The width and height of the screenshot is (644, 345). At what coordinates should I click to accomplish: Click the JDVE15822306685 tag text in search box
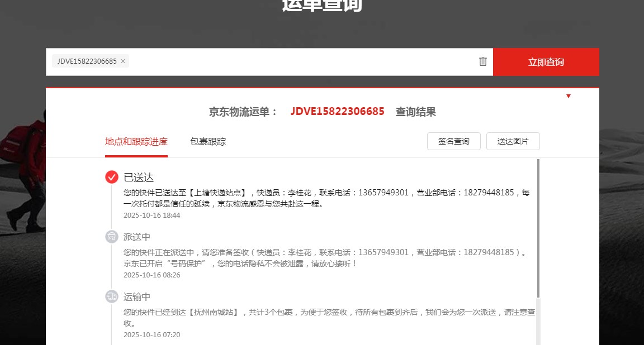(87, 61)
